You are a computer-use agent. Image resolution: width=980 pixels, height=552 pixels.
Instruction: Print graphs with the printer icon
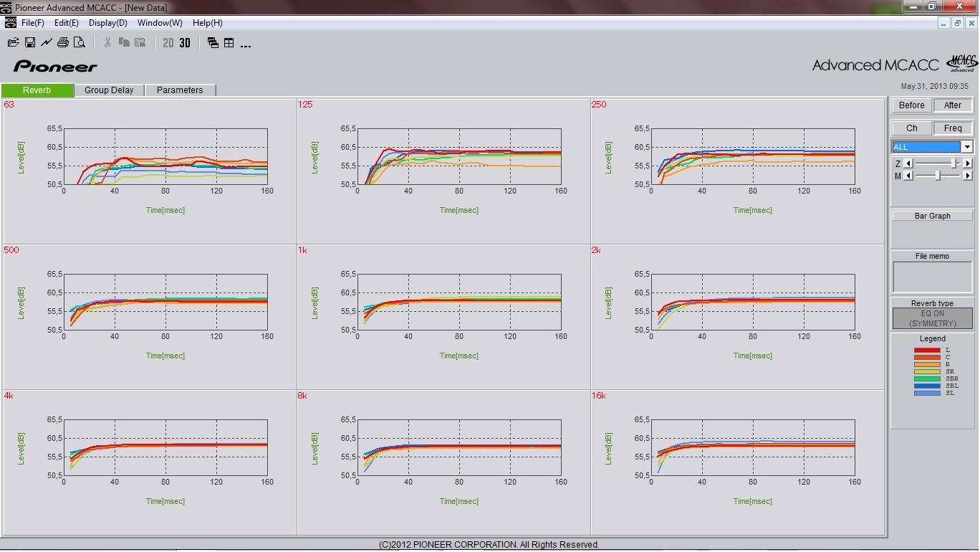(x=63, y=43)
